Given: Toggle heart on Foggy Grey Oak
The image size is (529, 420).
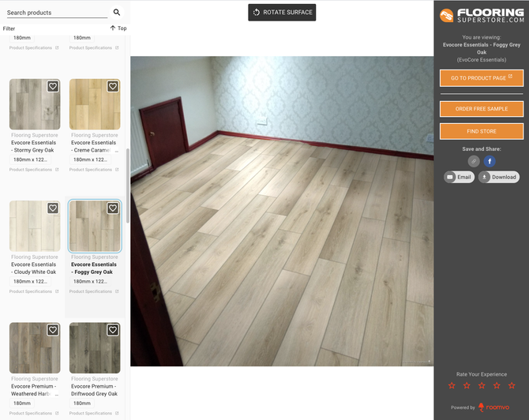Looking at the screenshot, I should pos(113,208).
